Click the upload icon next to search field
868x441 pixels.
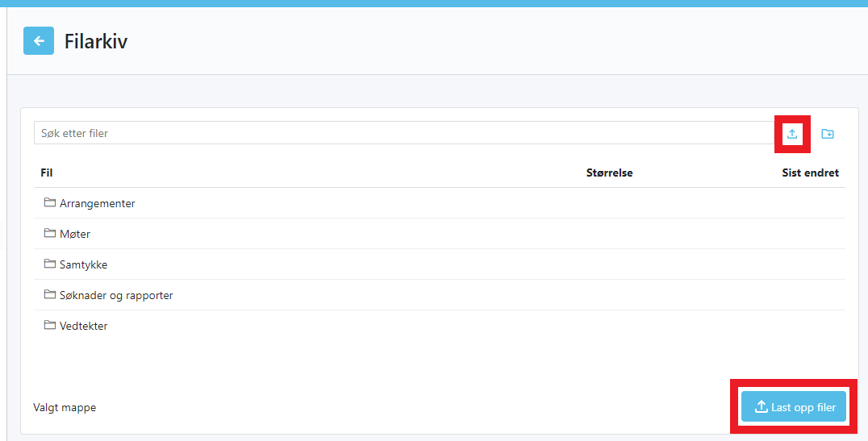click(x=792, y=134)
